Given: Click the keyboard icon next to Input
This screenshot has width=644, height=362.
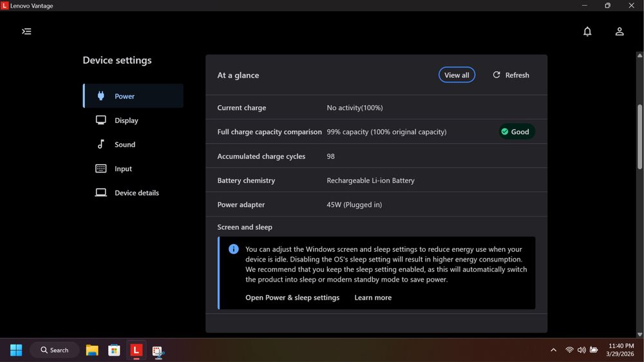Looking at the screenshot, I should coord(100,169).
